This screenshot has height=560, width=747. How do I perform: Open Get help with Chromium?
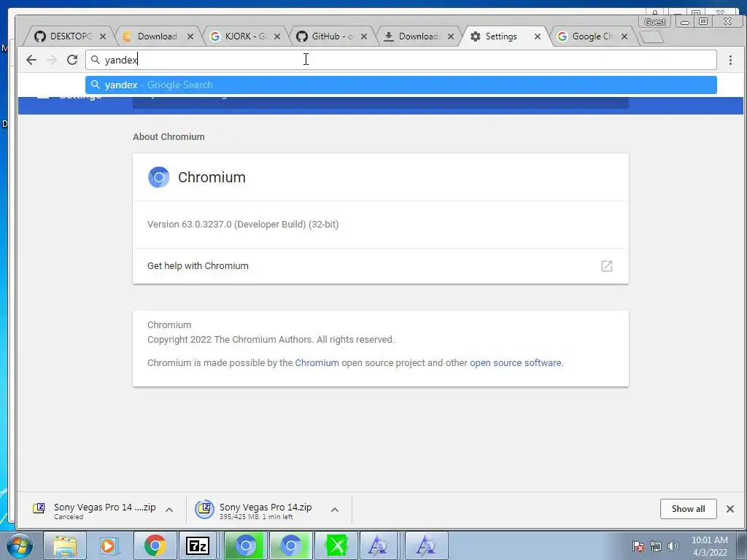pos(381,265)
